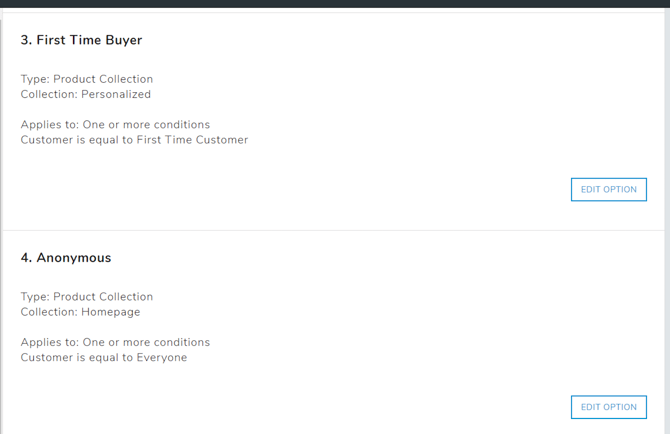Click "Customer is equal to First Time Customer"
The height and width of the screenshot is (434, 670).
tap(134, 140)
